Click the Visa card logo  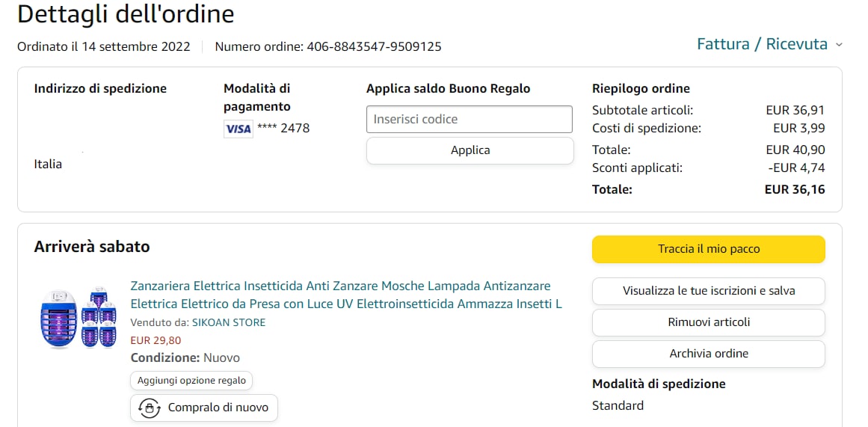238,129
